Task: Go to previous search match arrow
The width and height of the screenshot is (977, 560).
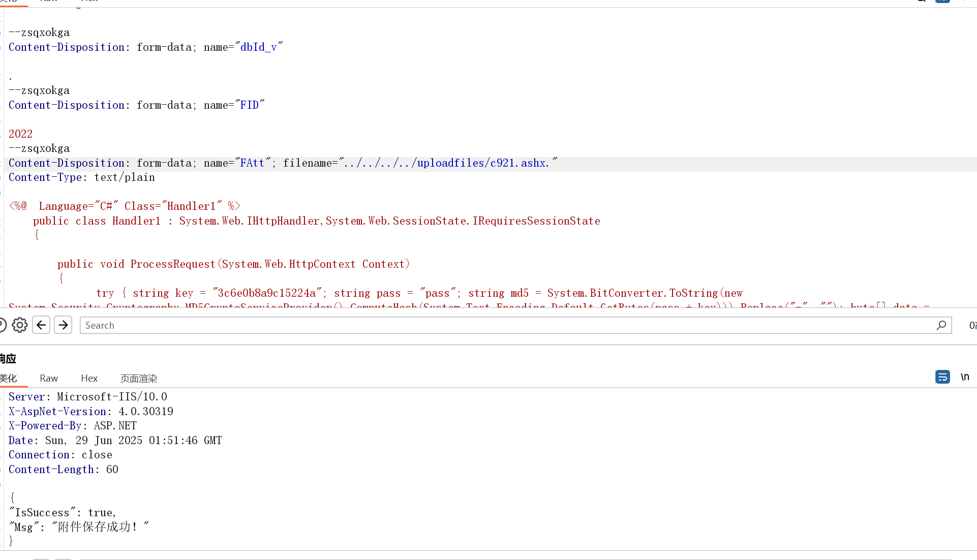Action: pos(41,325)
